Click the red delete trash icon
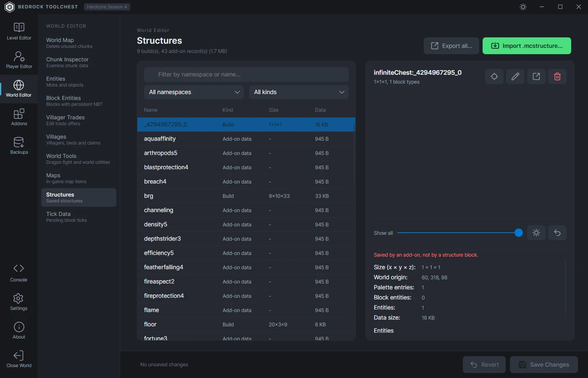Screen dimensions: 588x378 [x=557, y=76]
